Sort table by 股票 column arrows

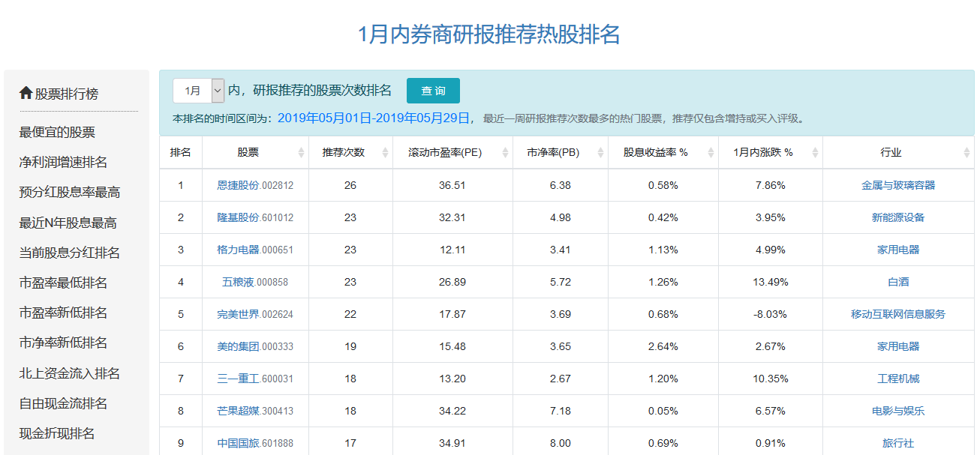[301, 153]
